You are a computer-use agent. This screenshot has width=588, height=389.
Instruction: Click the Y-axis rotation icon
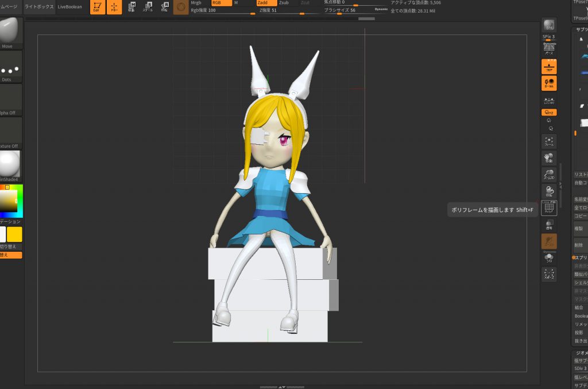pyautogui.click(x=549, y=121)
